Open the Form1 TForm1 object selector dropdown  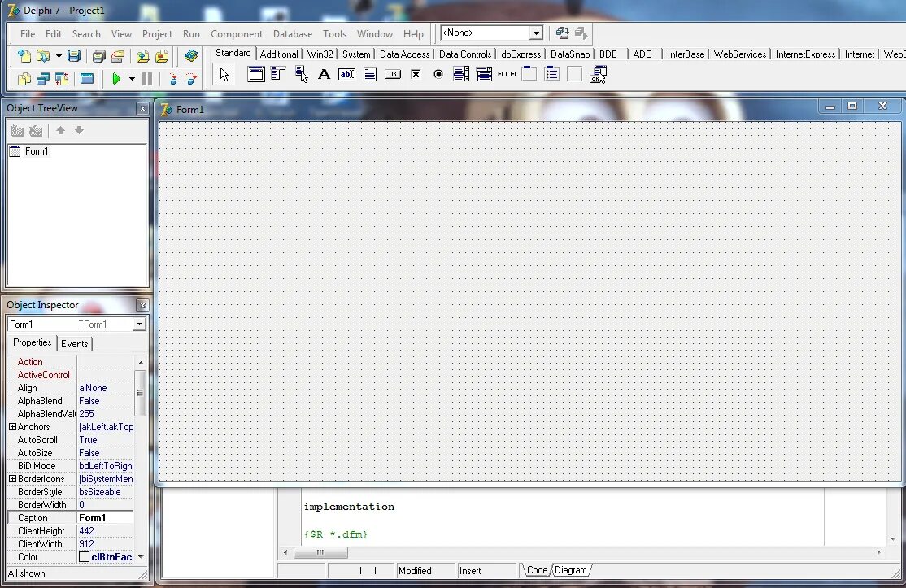click(139, 324)
